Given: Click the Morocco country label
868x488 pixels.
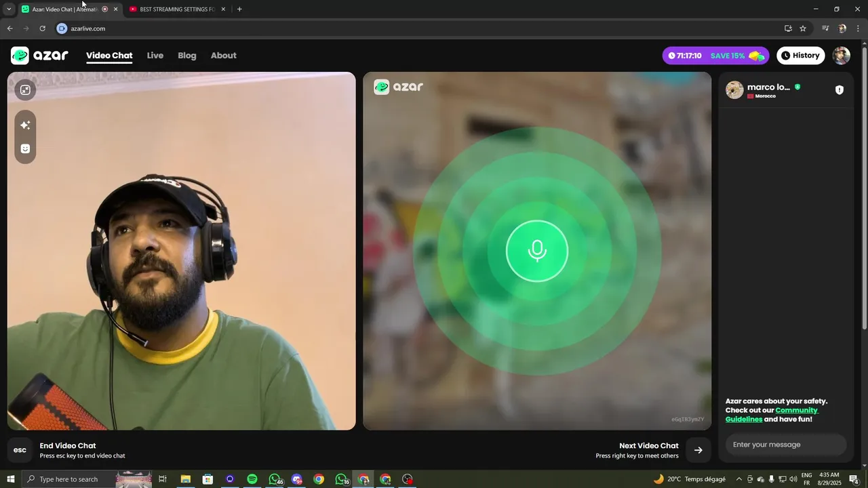Looking at the screenshot, I should [x=766, y=96].
